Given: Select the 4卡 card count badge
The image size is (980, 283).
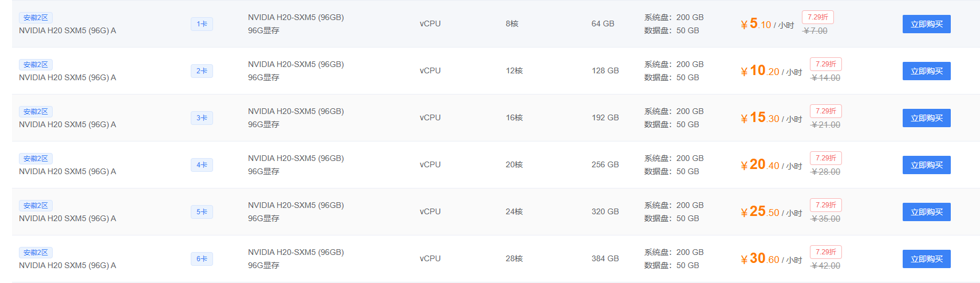Looking at the screenshot, I should pos(202,165).
